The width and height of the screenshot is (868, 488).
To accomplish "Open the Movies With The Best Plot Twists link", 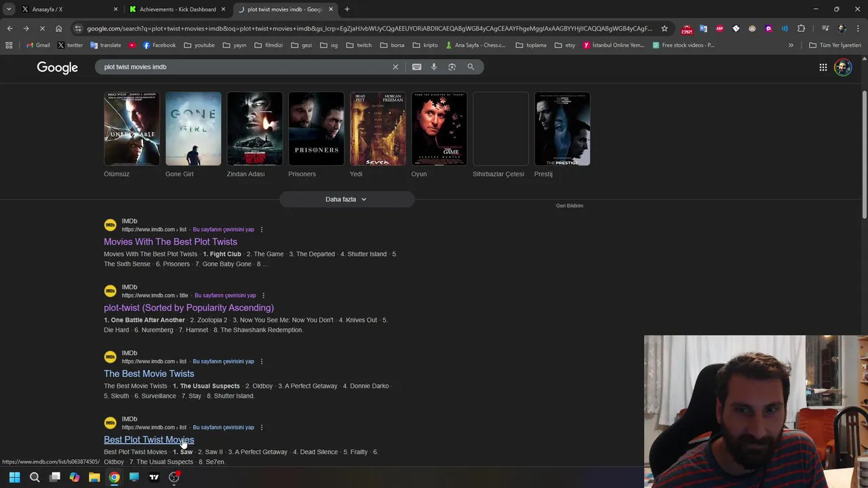I will 170,242.
